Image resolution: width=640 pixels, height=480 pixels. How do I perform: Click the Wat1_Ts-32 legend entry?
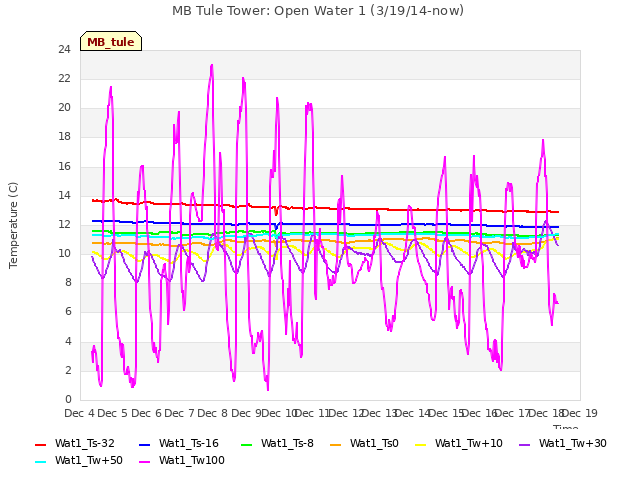click(x=75, y=443)
